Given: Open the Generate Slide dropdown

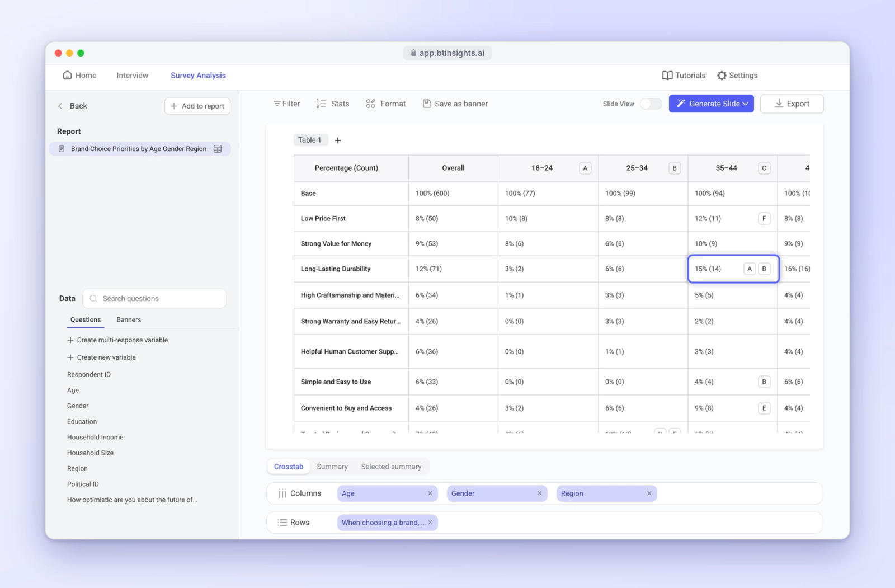Looking at the screenshot, I should (712, 104).
